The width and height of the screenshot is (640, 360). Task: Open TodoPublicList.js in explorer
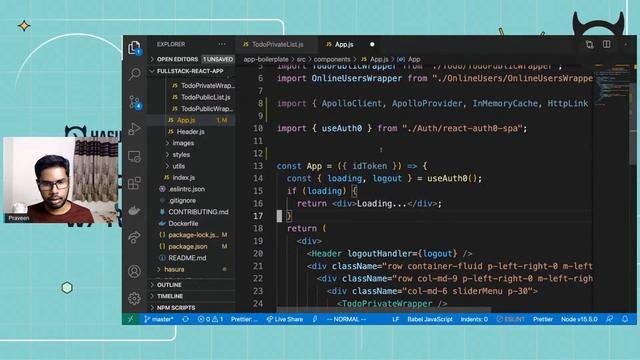click(x=201, y=97)
